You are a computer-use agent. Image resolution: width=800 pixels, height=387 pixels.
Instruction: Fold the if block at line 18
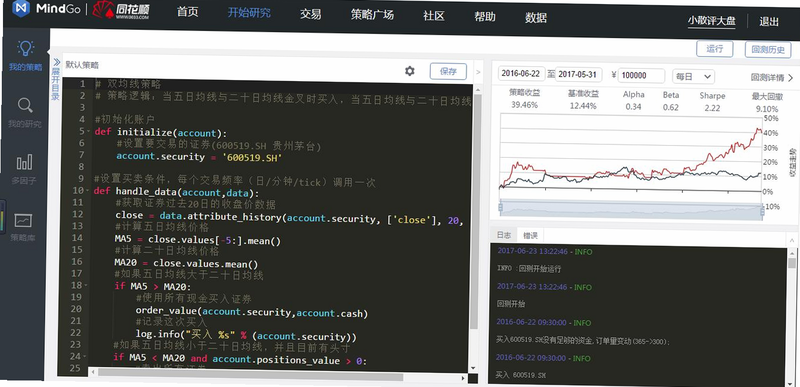point(87,286)
